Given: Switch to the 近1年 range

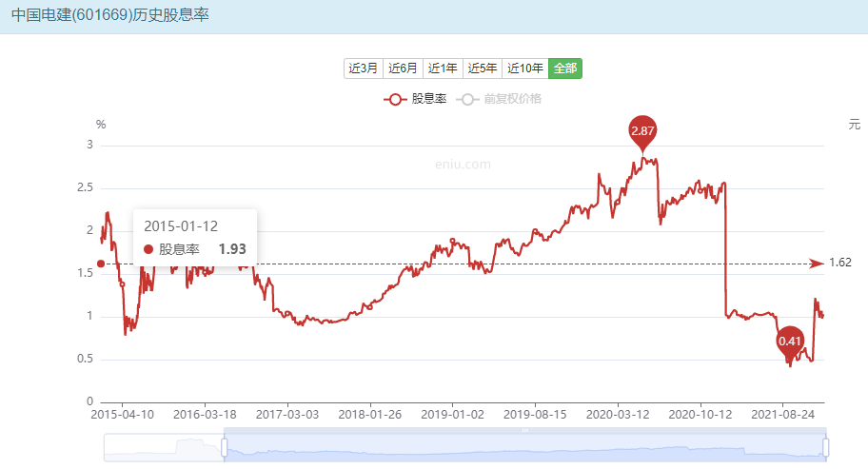Looking at the screenshot, I should [443, 68].
